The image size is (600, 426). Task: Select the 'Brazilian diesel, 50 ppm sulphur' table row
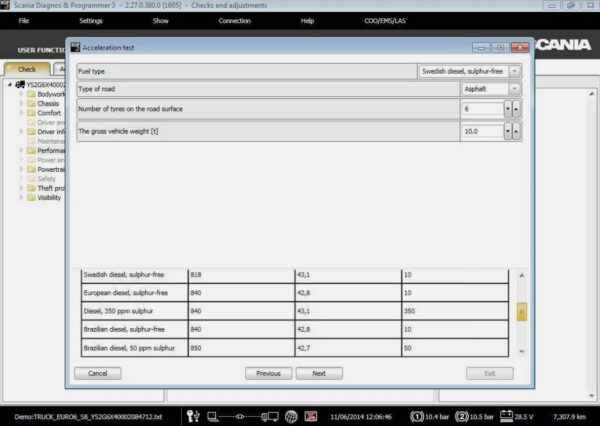(295, 348)
